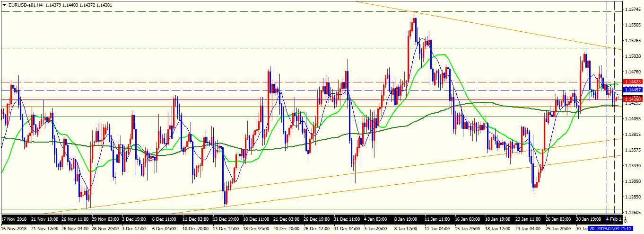
Task: Click the small triangle beside EURUSD-a01,H4 title
Action: 4,5
